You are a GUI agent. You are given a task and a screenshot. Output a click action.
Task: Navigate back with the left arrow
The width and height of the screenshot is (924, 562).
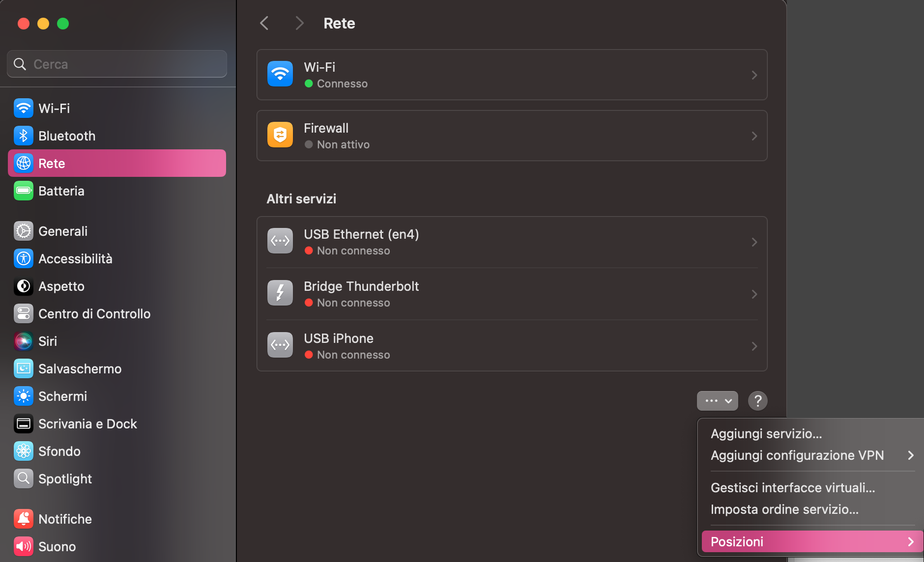tap(264, 23)
